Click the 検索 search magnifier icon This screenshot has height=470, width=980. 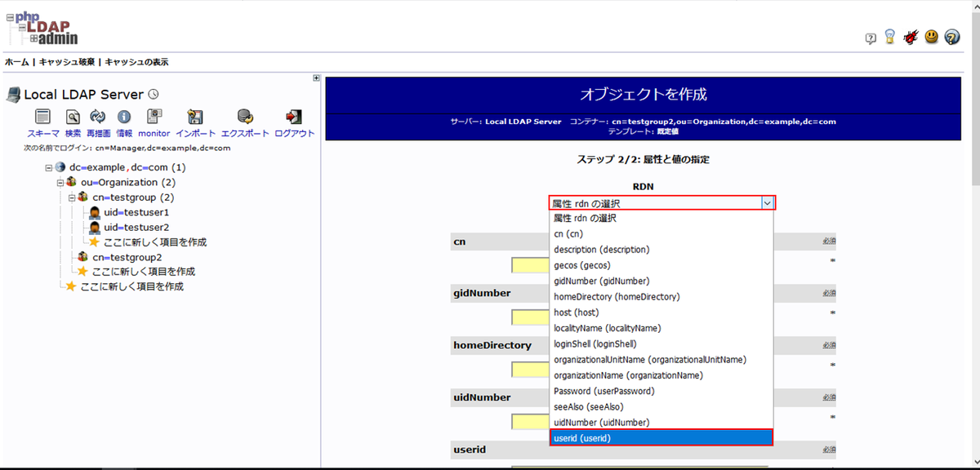click(73, 117)
